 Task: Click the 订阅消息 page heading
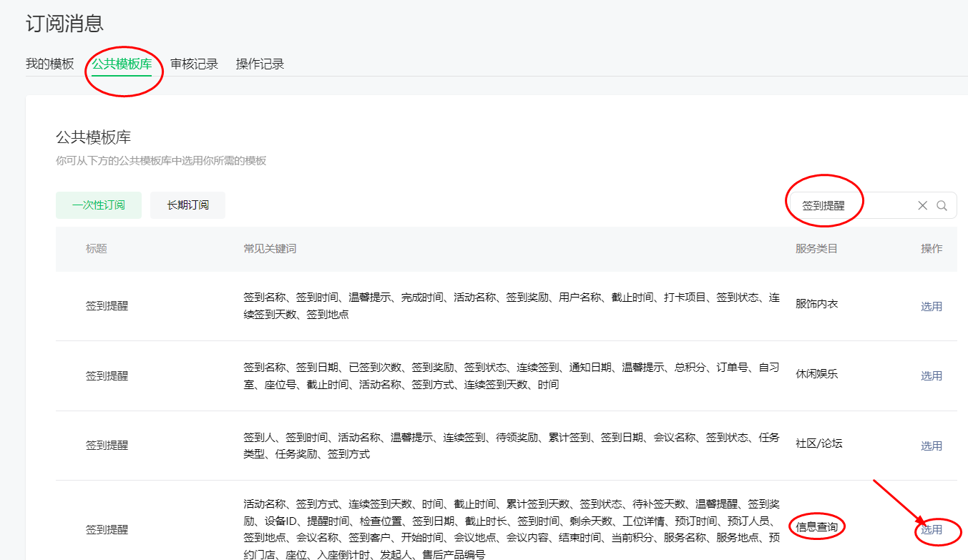point(65,24)
